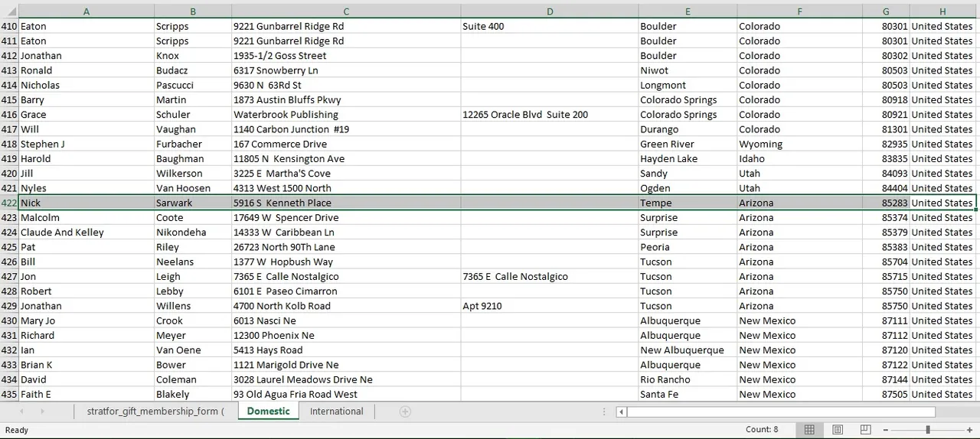This screenshot has height=439, width=980.
Task: Select last name Furbacher
Action: (x=193, y=144)
